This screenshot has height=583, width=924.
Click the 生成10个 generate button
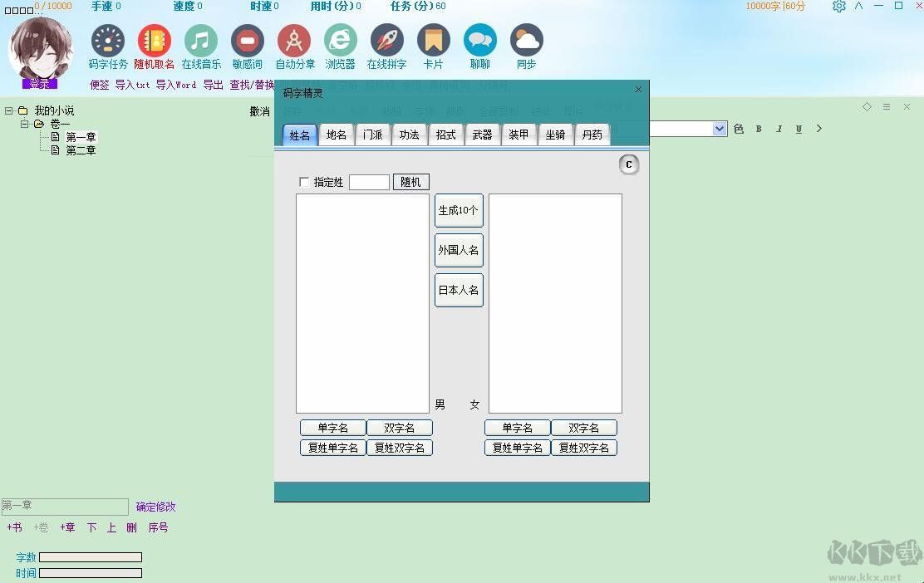coord(459,210)
